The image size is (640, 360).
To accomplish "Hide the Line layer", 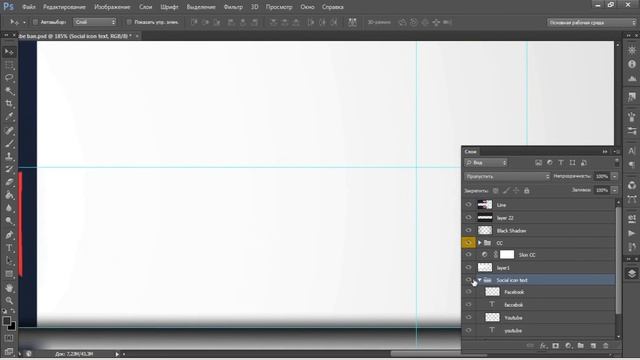I will coord(469,204).
